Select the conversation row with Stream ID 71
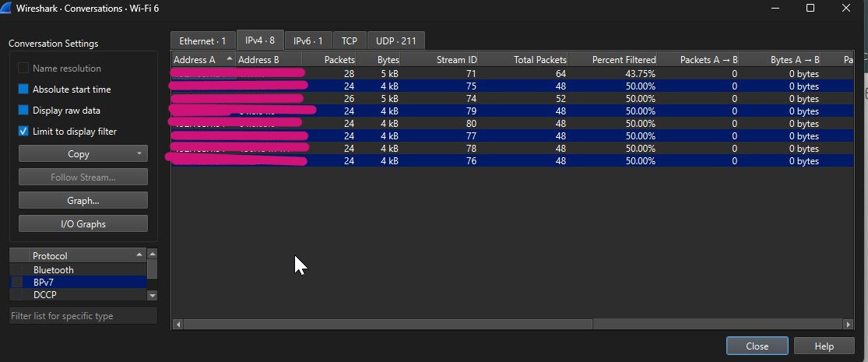Image resolution: width=868 pixels, height=362 pixels. (512, 74)
